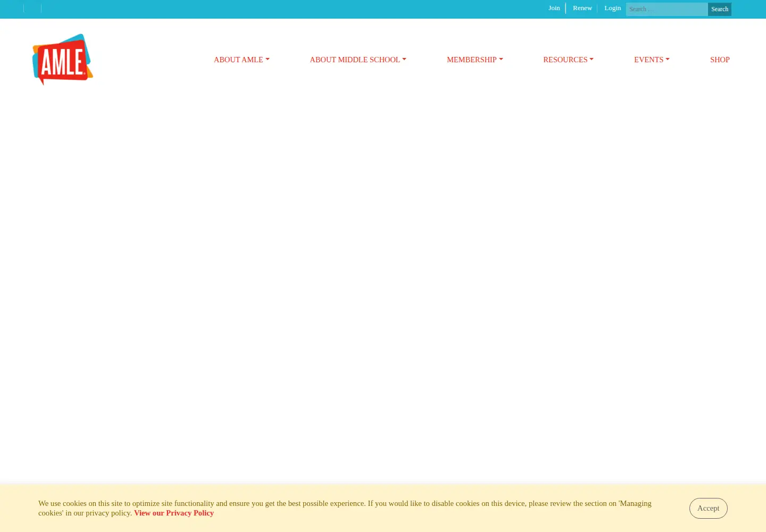The width and height of the screenshot is (766, 532).
Task: Open the About AMLE dropdown menu
Action: tap(242, 60)
